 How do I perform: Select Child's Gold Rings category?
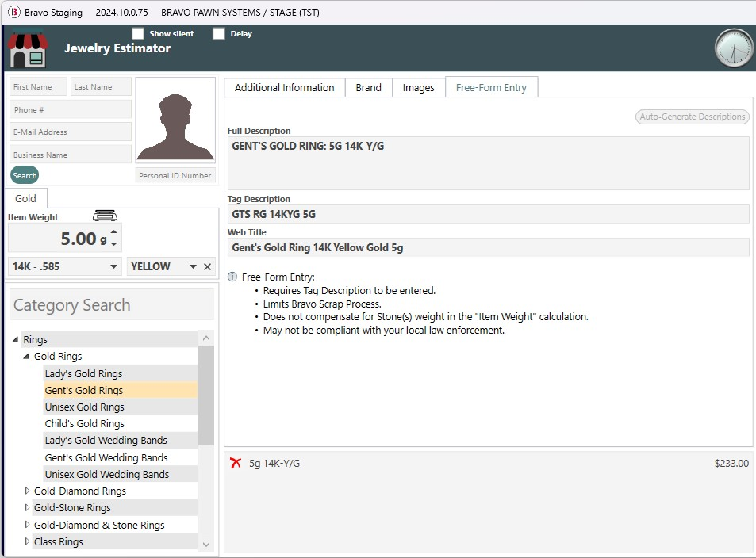pos(120,423)
